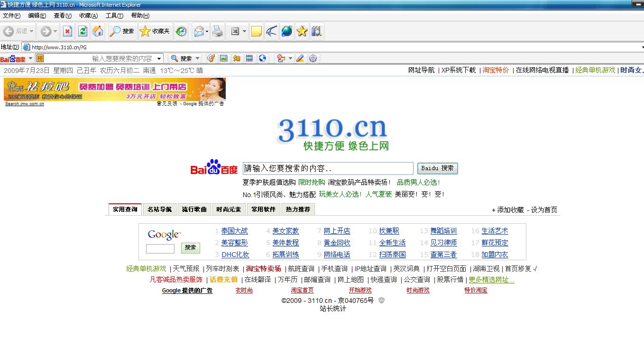Click the yellow sticky note toolbar icon

click(x=257, y=31)
